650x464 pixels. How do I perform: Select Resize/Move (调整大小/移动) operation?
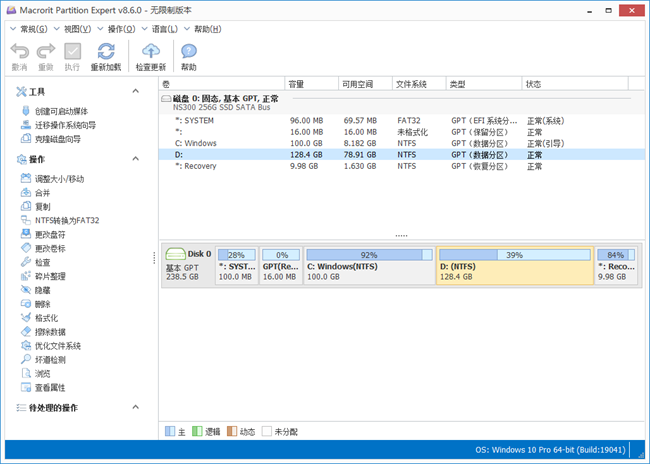point(53,179)
